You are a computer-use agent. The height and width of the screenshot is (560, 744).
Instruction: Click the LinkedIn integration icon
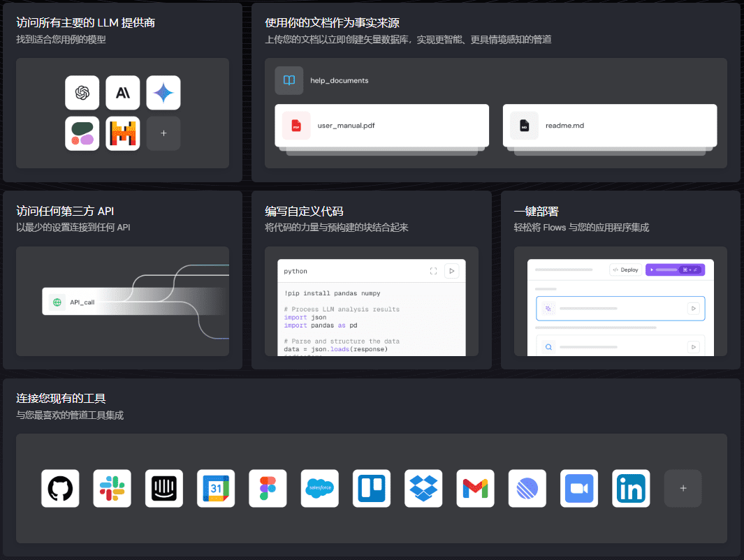631,488
